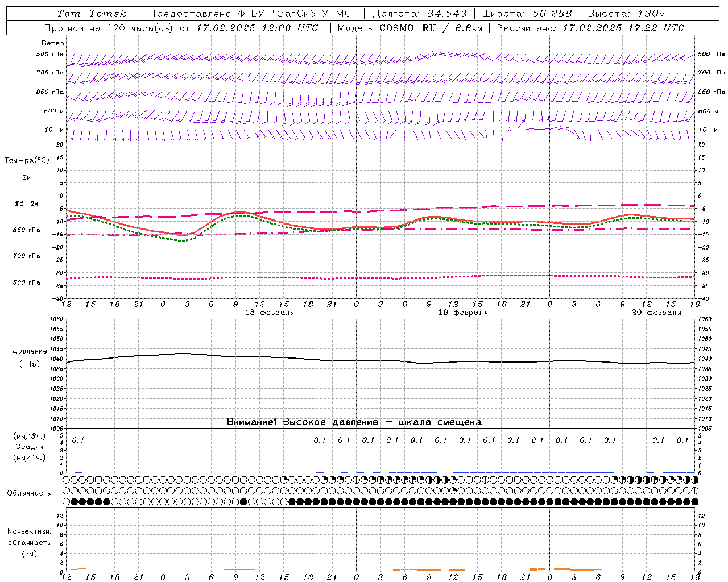Click the left 10 м wind level label
This screenshot has width=728, height=582.
pos(55,130)
